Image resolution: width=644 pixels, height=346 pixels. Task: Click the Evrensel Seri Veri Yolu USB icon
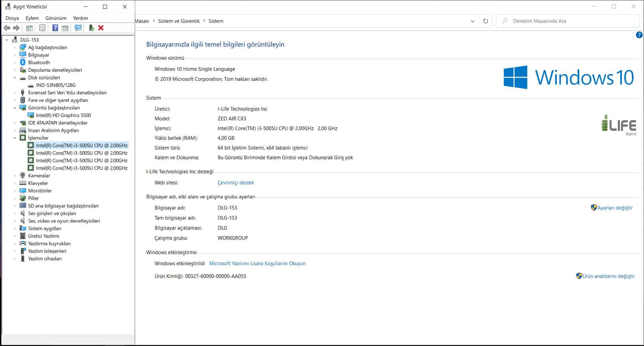click(x=22, y=93)
